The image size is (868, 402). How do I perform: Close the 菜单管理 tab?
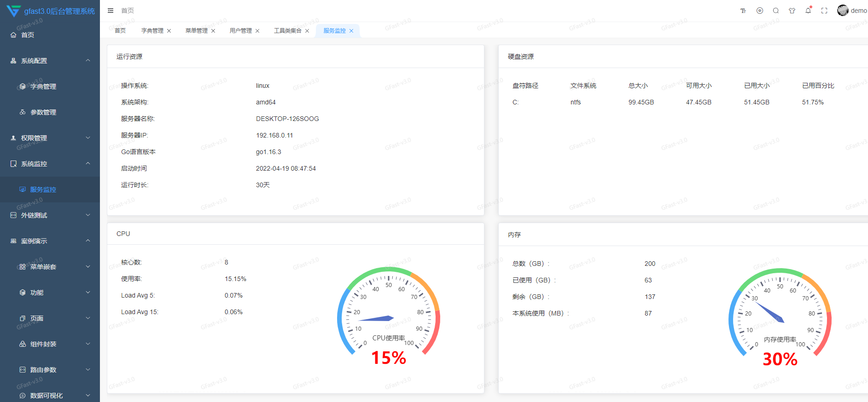coord(213,31)
